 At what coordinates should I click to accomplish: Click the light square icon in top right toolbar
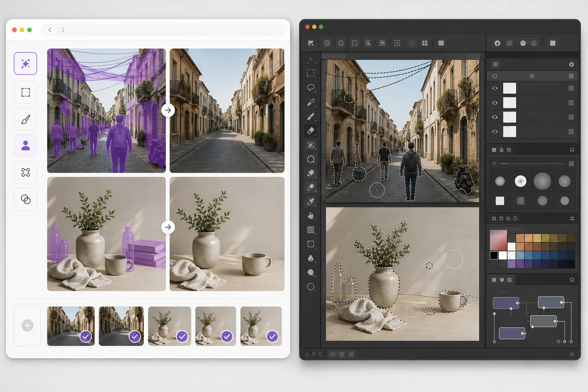[x=553, y=43]
